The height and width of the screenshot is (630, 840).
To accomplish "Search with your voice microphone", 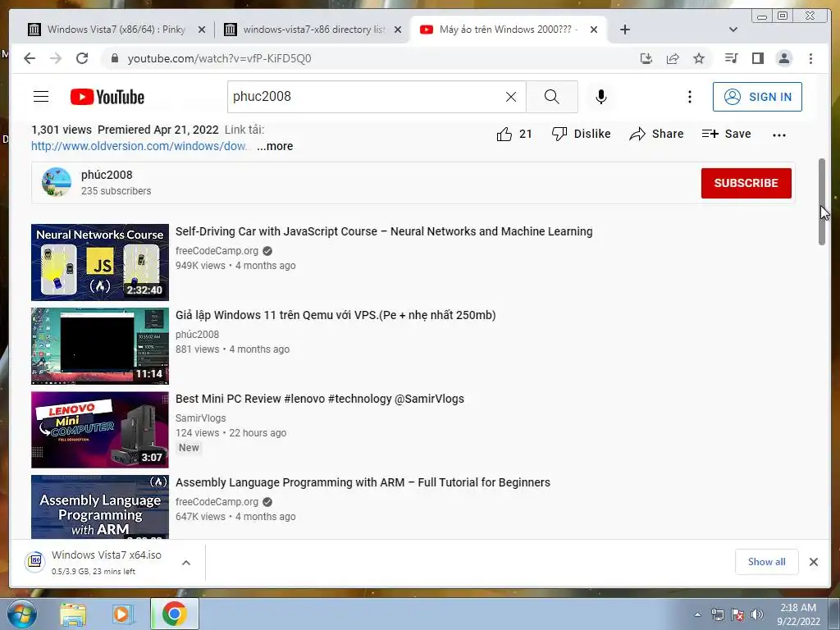I will coord(601,97).
